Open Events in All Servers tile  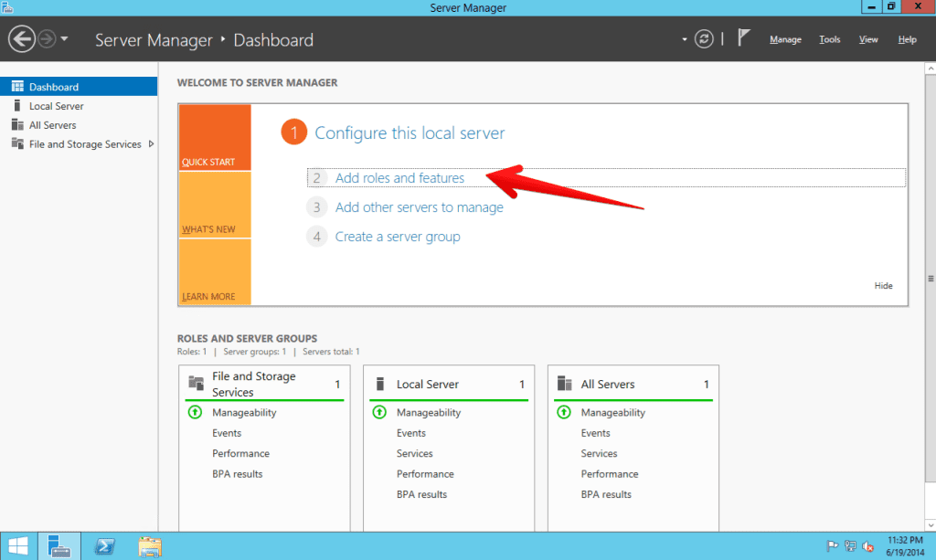pyautogui.click(x=596, y=433)
